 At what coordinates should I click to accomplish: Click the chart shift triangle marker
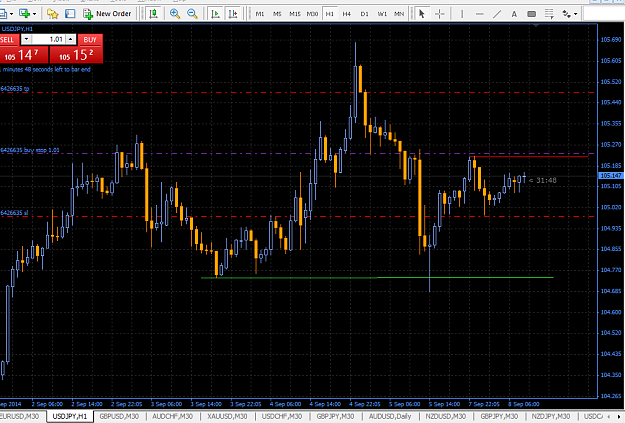click(x=536, y=26)
